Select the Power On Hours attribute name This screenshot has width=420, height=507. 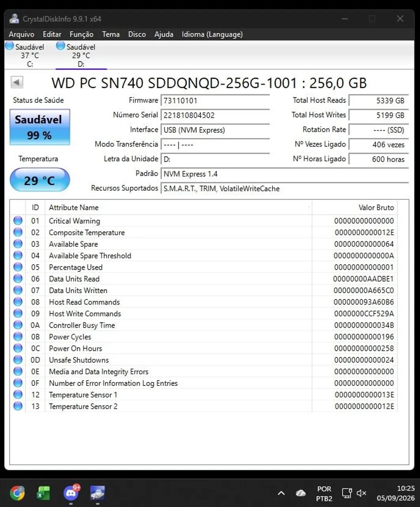(x=76, y=349)
